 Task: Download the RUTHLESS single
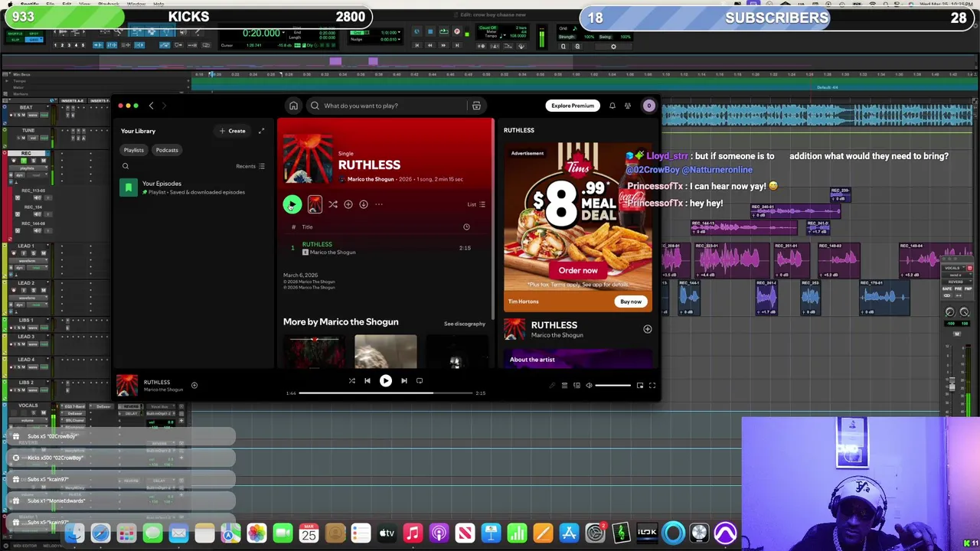pyautogui.click(x=364, y=204)
